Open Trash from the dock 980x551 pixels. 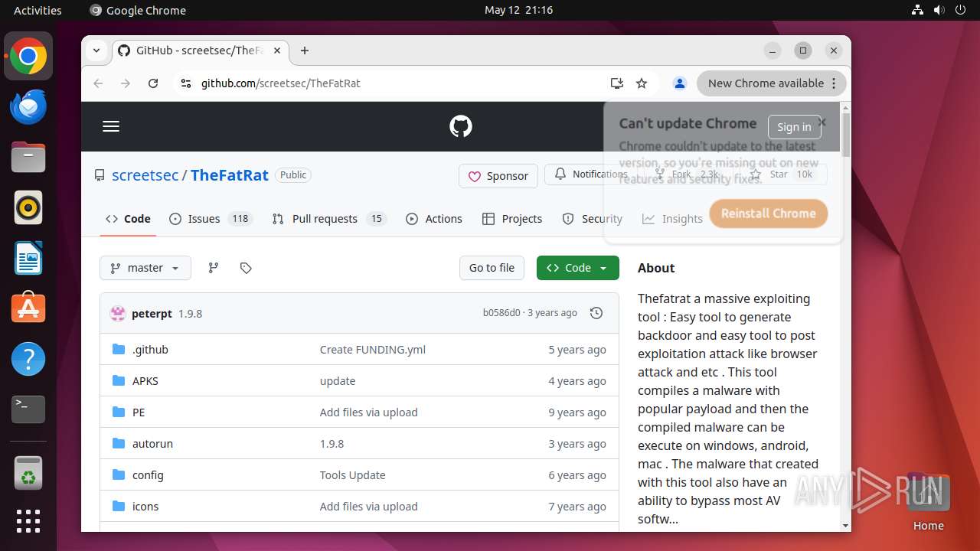pos(28,474)
